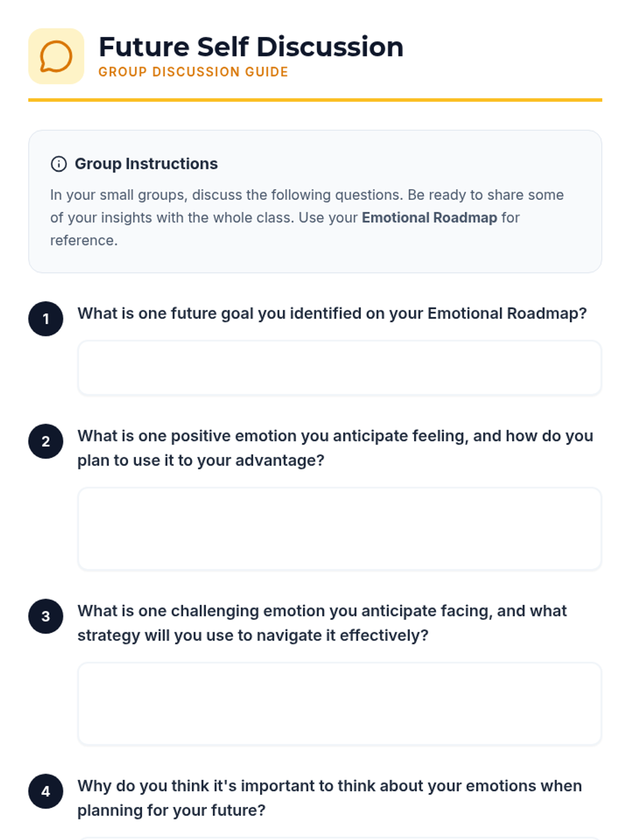Click the future goal question text
Screen dimensions: 630x840
pos(332,313)
